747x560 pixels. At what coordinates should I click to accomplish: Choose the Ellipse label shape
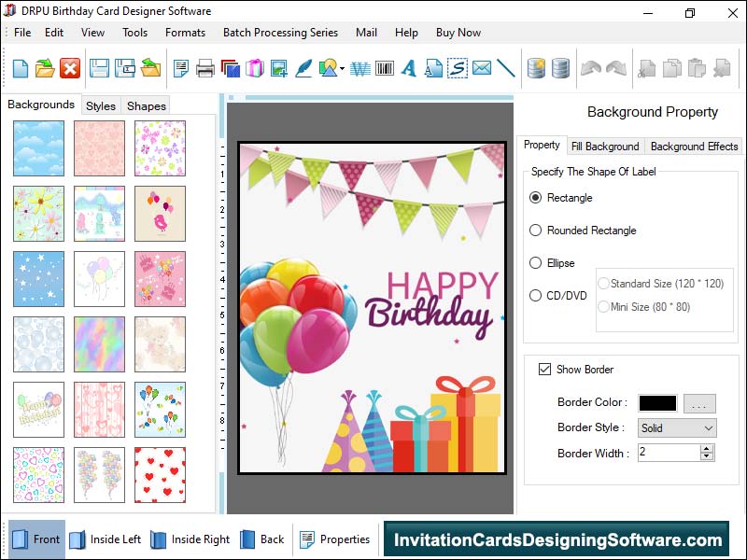[x=536, y=263]
